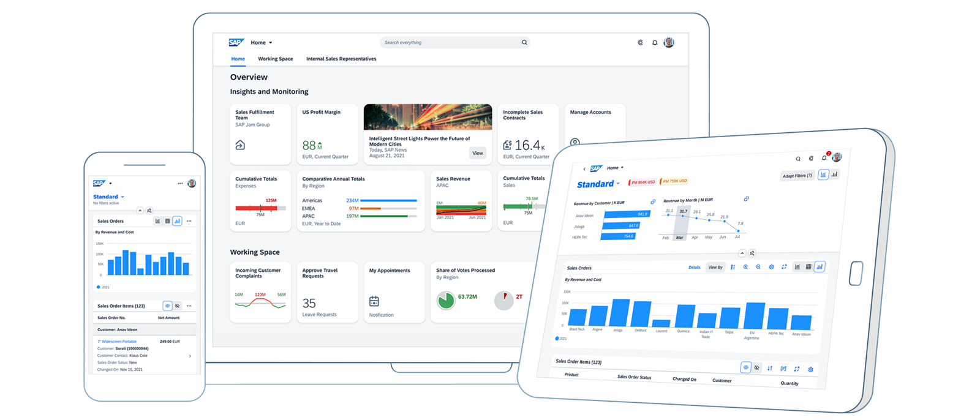Open 7" Widescreen Portable link on phone
This screenshot has width=980, height=420.
[x=117, y=342]
